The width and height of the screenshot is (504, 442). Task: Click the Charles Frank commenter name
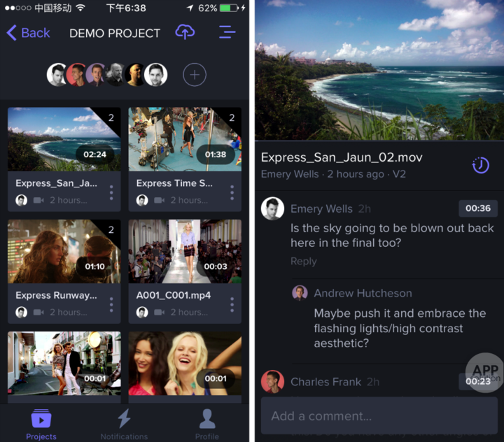tap(325, 382)
